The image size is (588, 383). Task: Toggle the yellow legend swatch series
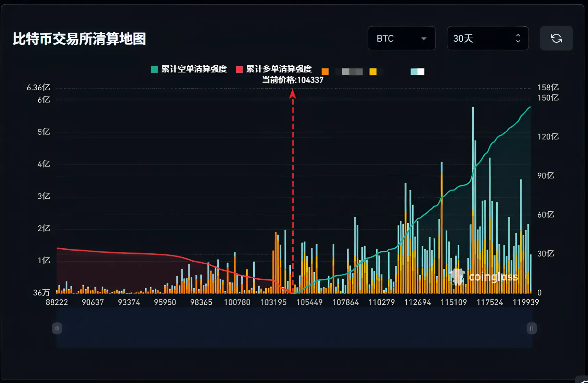(x=373, y=71)
